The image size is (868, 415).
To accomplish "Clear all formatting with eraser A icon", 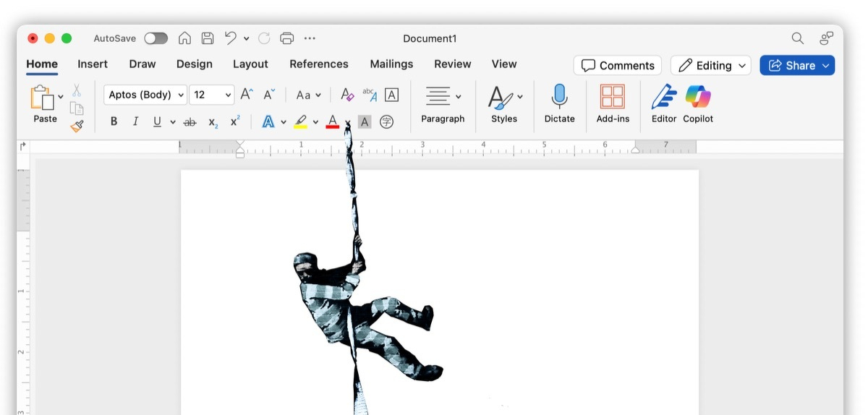I will [347, 95].
